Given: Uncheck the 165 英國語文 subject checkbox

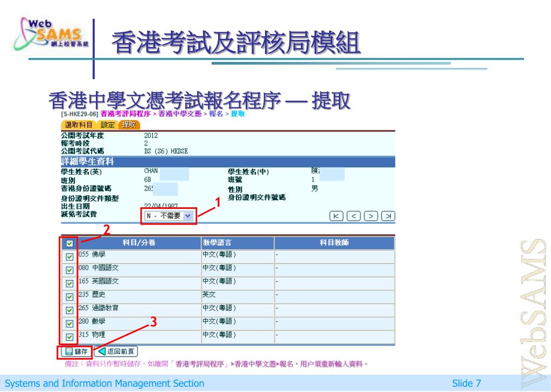Looking at the screenshot, I should (69, 283).
